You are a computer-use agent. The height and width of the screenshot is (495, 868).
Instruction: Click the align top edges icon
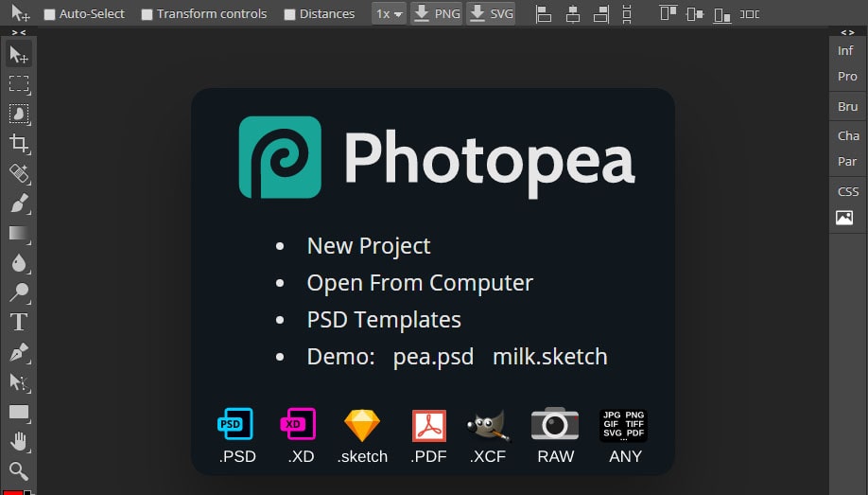coord(668,13)
